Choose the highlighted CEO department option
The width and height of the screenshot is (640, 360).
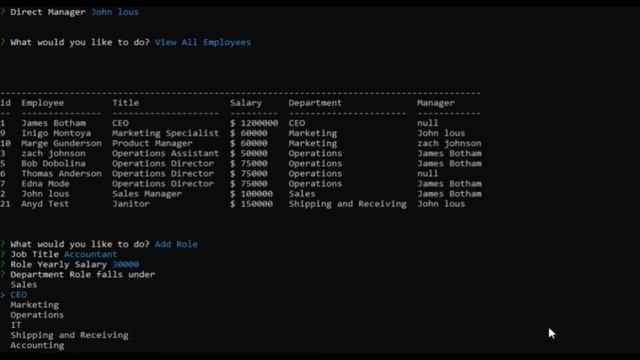click(x=19, y=295)
